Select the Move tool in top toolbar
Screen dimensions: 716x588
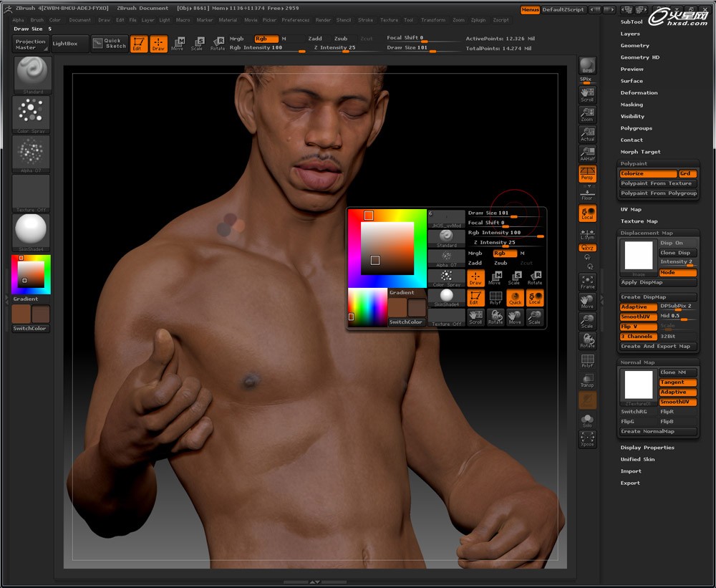coord(178,44)
